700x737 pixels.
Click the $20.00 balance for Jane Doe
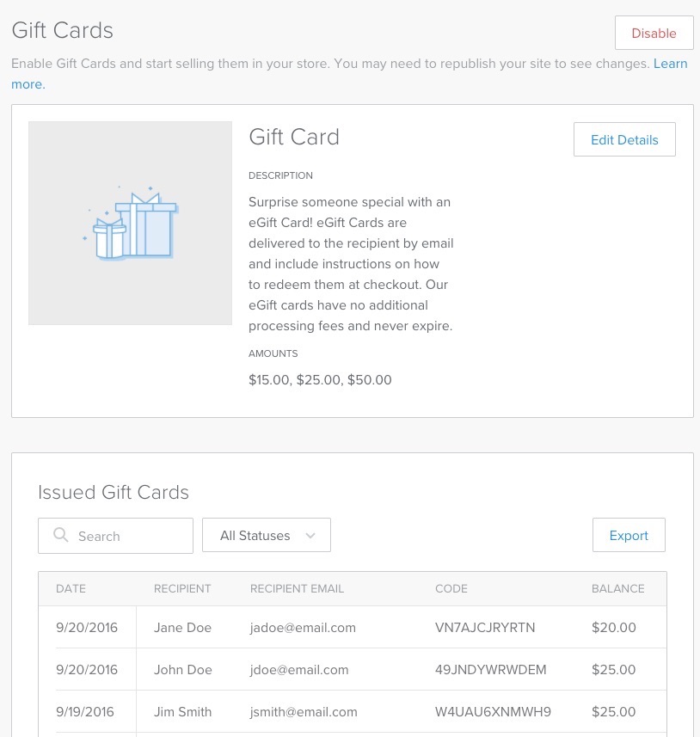(614, 628)
